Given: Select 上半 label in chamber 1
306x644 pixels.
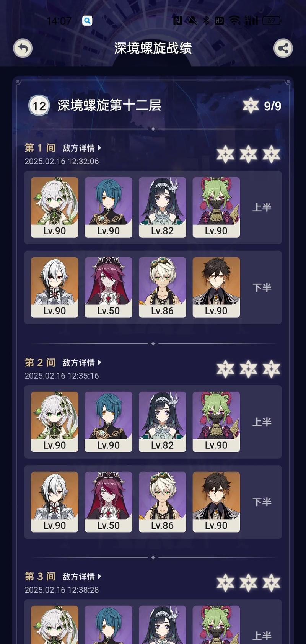Looking at the screenshot, I should click(262, 208).
